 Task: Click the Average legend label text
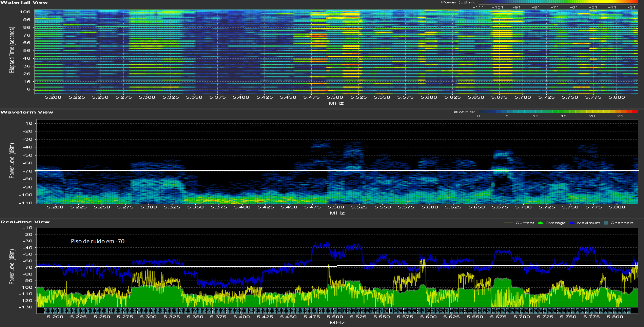(x=555, y=223)
